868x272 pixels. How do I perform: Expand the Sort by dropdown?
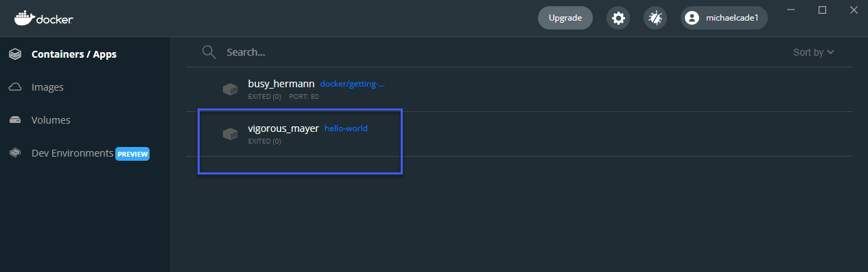(x=814, y=52)
